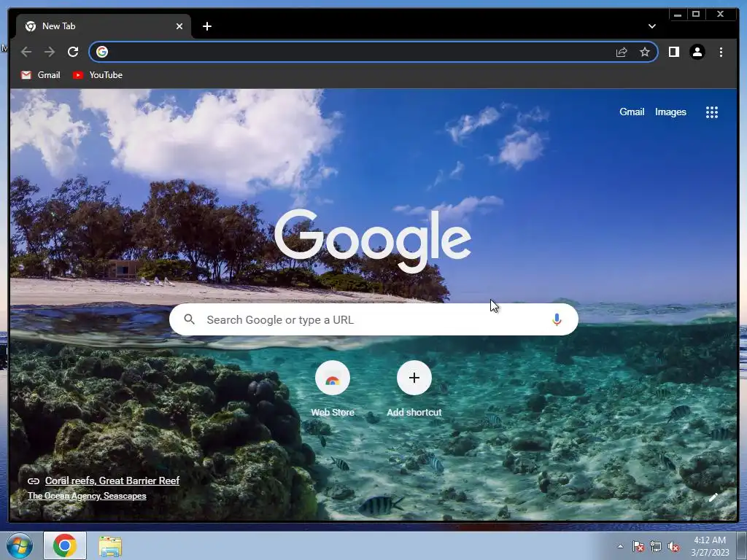Click the Add shortcut button

click(414, 389)
